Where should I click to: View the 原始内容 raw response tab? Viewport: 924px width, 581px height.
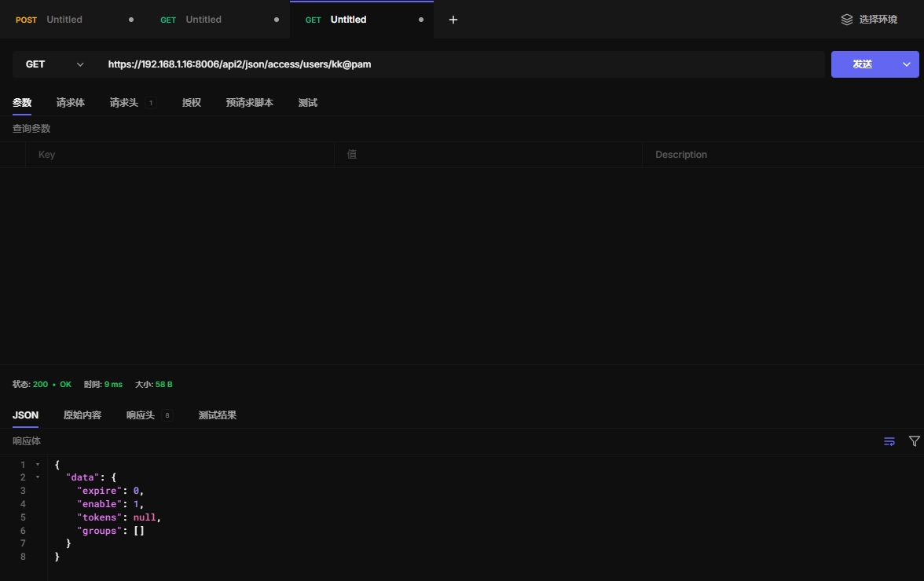coord(82,415)
